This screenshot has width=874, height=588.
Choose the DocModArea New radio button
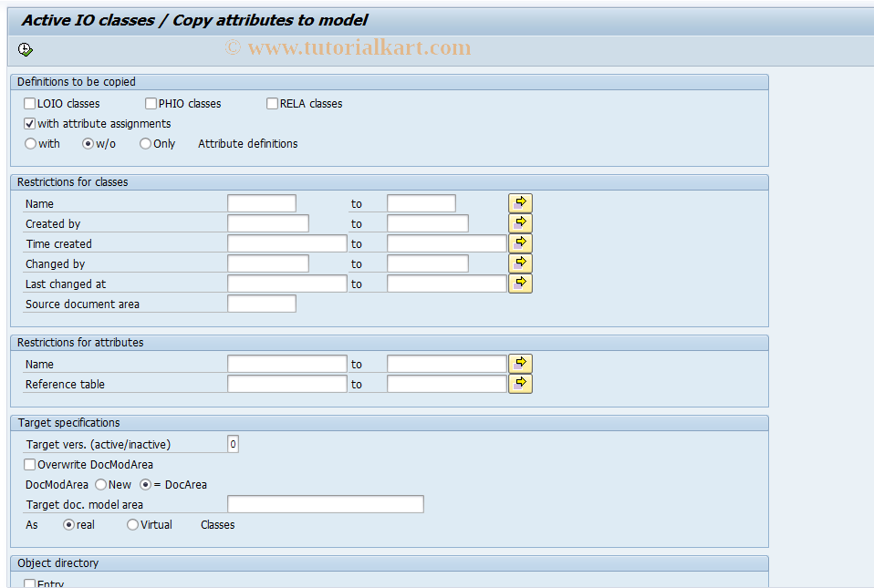tap(101, 484)
